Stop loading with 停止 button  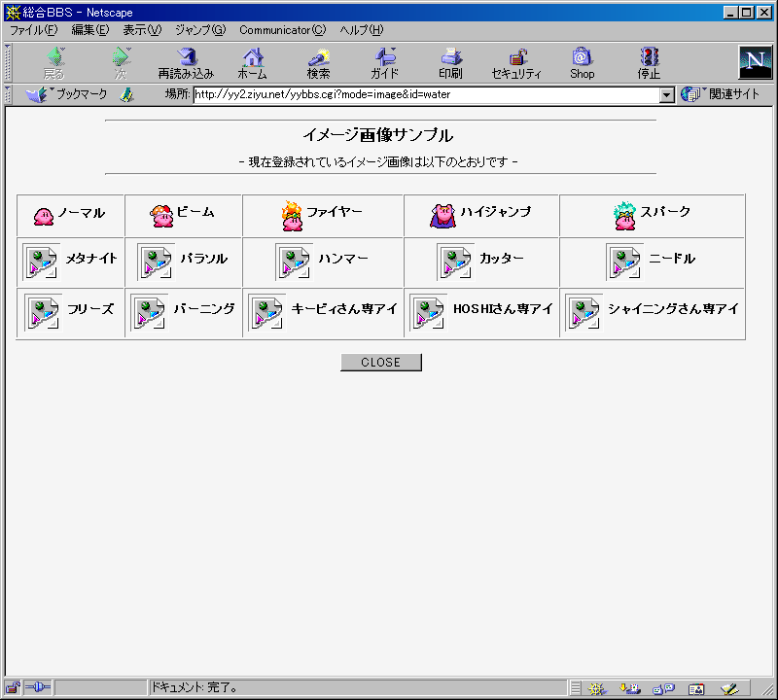click(x=649, y=63)
